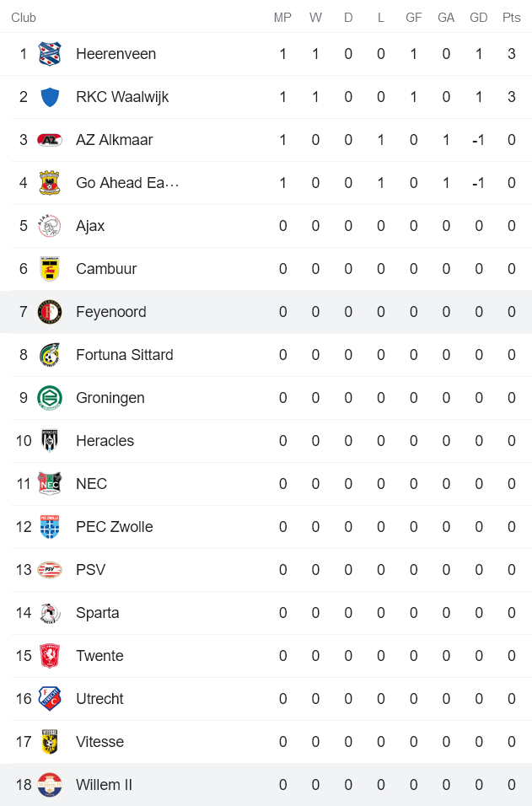Click the MP column header
This screenshot has height=806, width=532.
click(x=282, y=16)
